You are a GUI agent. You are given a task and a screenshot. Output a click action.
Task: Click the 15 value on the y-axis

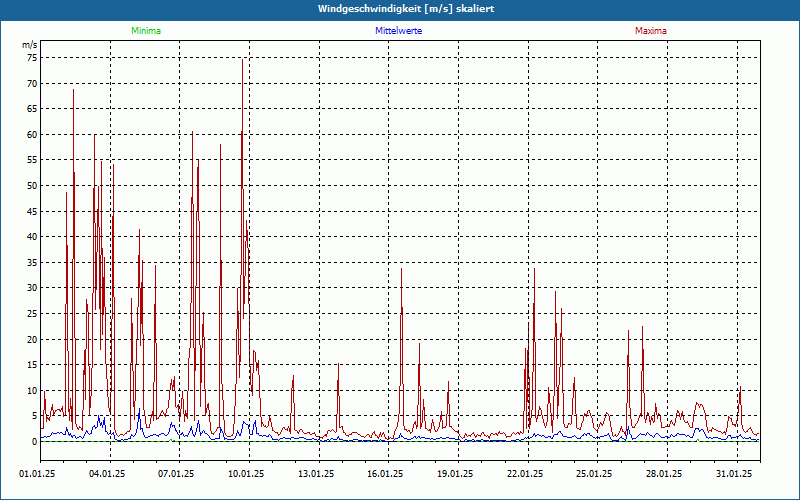[x=32, y=365]
